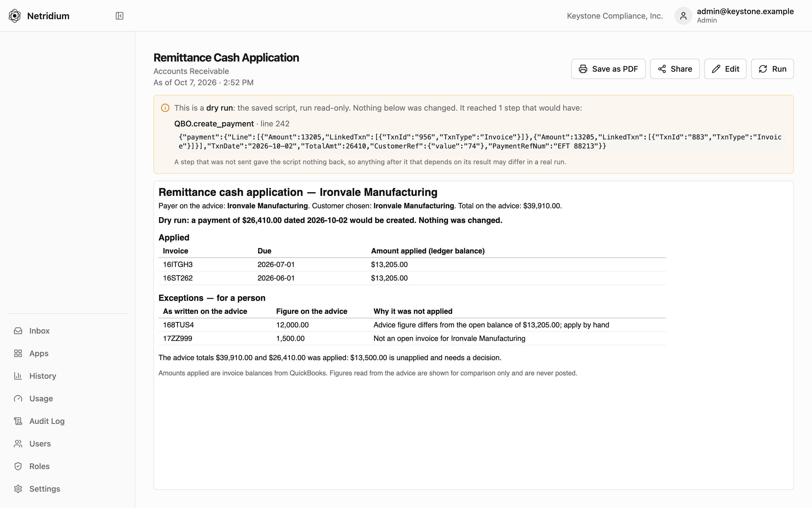812x508 pixels.
Task: Run the script for real
Action: [x=772, y=69]
